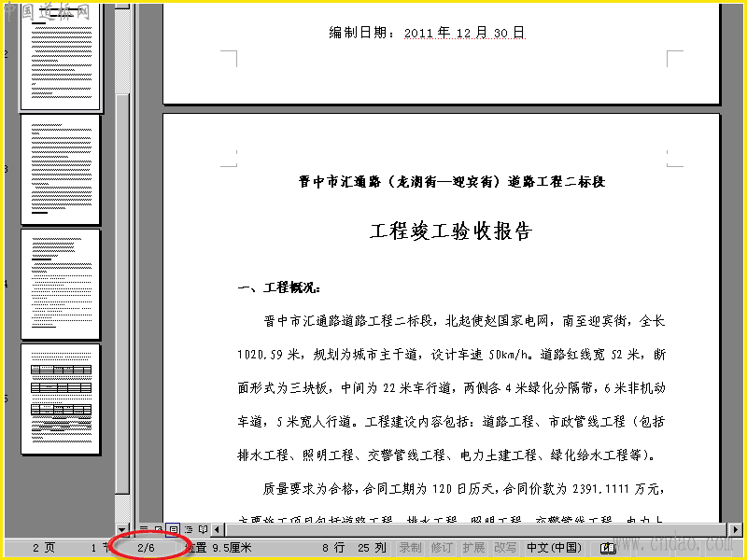The height and width of the screenshot is (560, 747).
Task: Toggle 扩展 extend selection mode
Action: [x=473, y=548]
